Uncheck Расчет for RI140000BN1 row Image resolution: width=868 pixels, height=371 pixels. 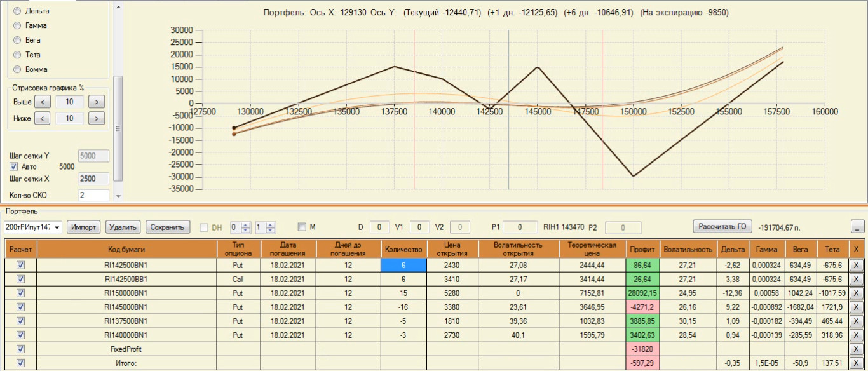pyautogui.click(x=20, y=335)
